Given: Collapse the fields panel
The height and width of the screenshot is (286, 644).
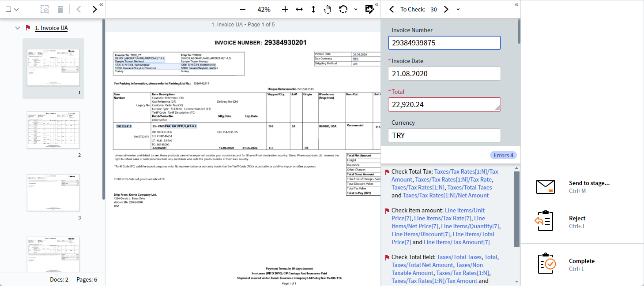Looking at the screenshot, I should pyautogui.click(x=516, y=4).
